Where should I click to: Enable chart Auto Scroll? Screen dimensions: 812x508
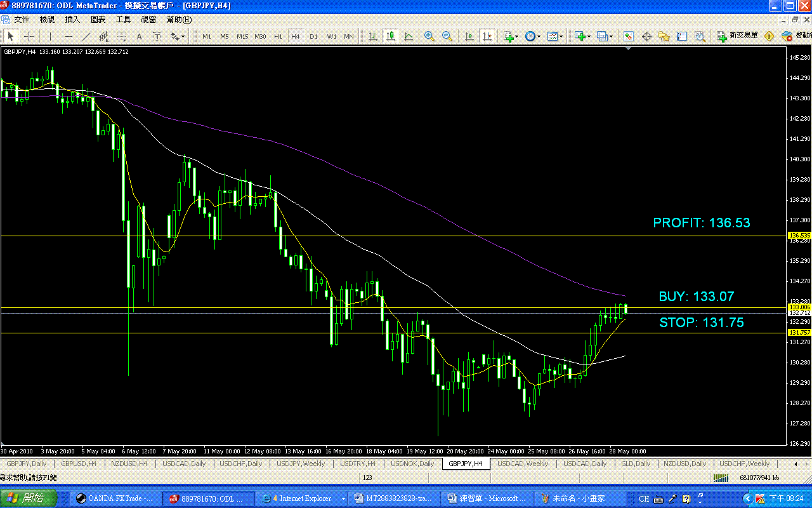click(471, 36)
